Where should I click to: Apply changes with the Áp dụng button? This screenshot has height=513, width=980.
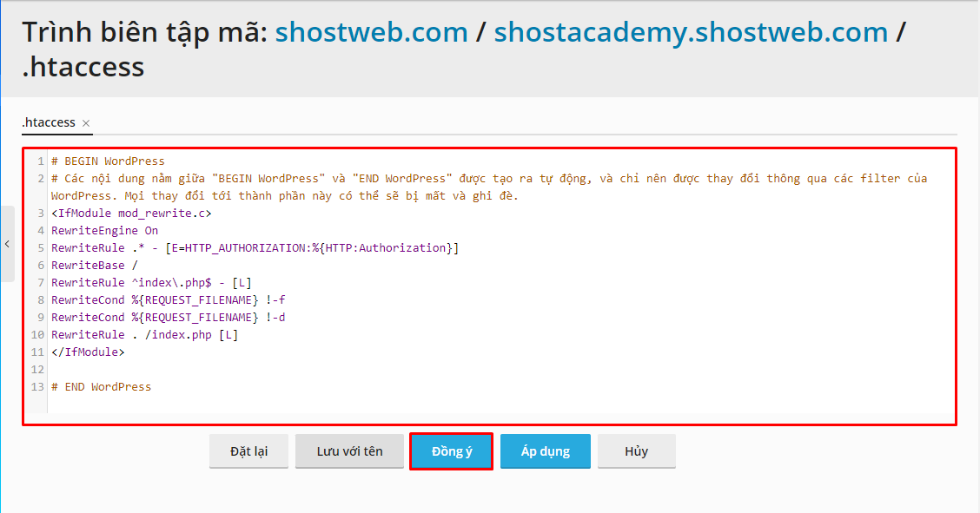pos(546,451)
